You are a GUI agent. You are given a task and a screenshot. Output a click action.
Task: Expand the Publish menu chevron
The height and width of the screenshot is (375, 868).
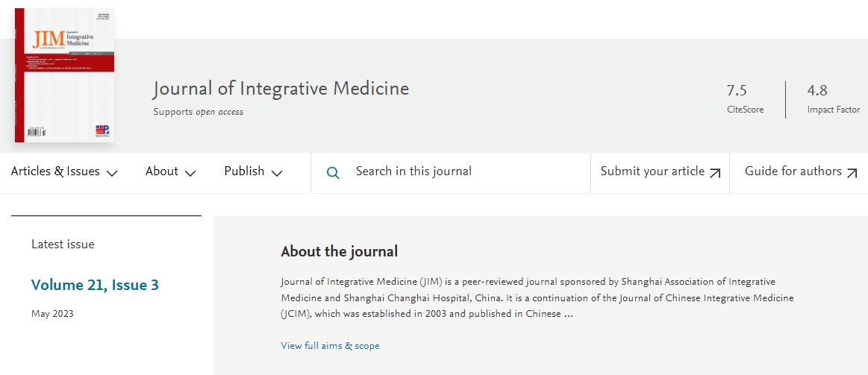pyautogui.click(x=277, y=173)
